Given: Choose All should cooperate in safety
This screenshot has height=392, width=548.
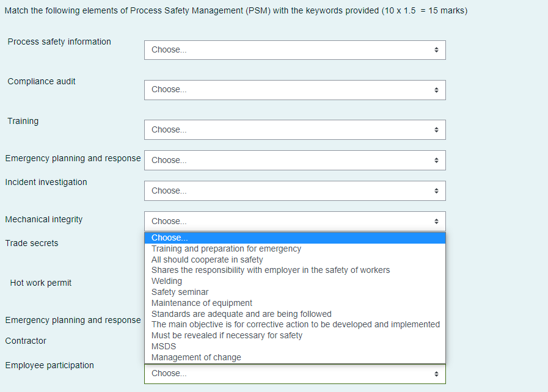Looking at the screenshot, I should coord(207,260).
